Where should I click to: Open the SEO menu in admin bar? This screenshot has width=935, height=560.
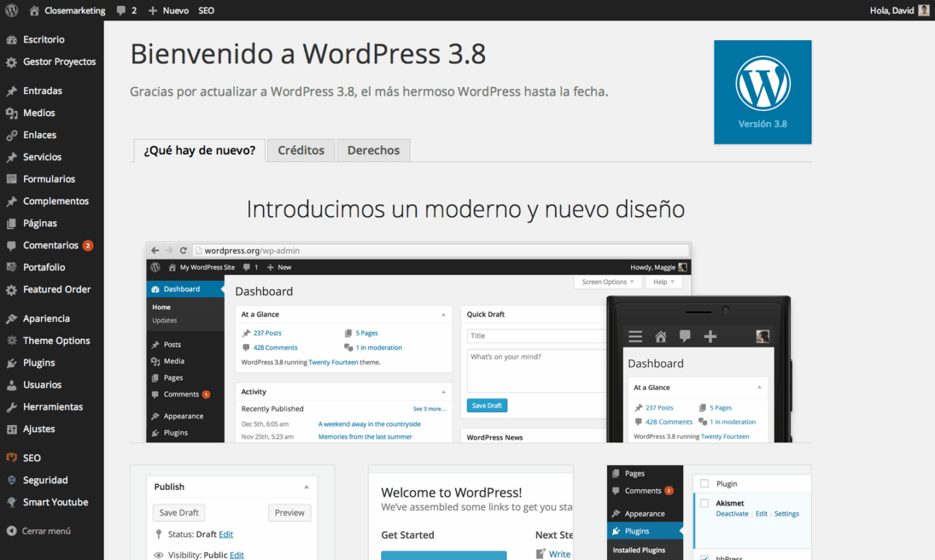207,11
